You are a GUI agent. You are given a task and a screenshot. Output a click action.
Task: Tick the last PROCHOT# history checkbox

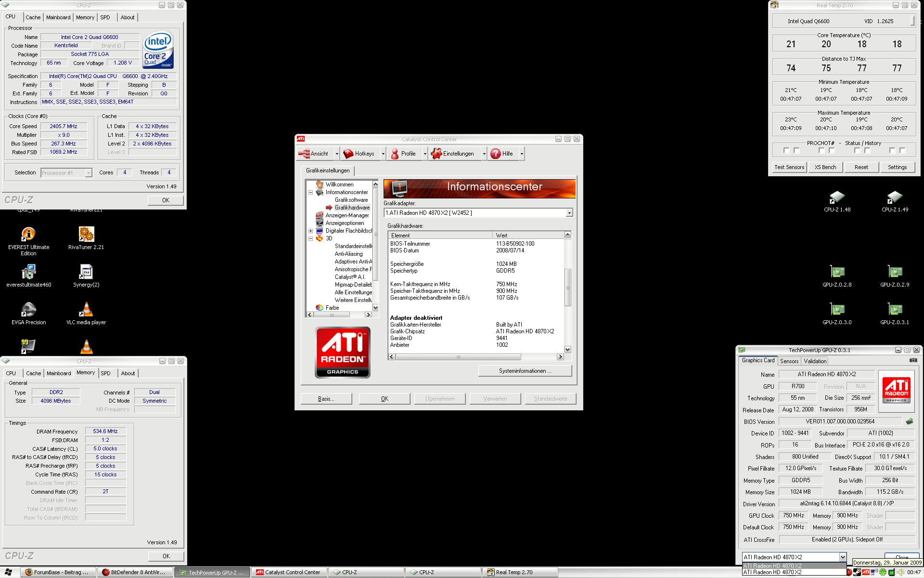902,151
